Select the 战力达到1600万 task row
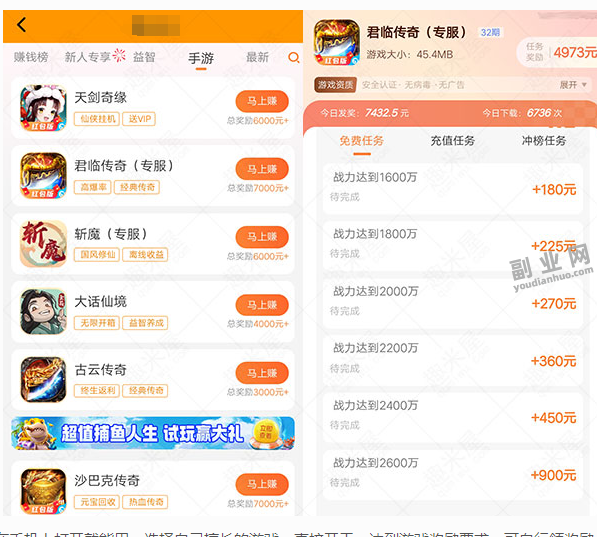Viewport: 597px width, 537px height. [x=453, y=189]
